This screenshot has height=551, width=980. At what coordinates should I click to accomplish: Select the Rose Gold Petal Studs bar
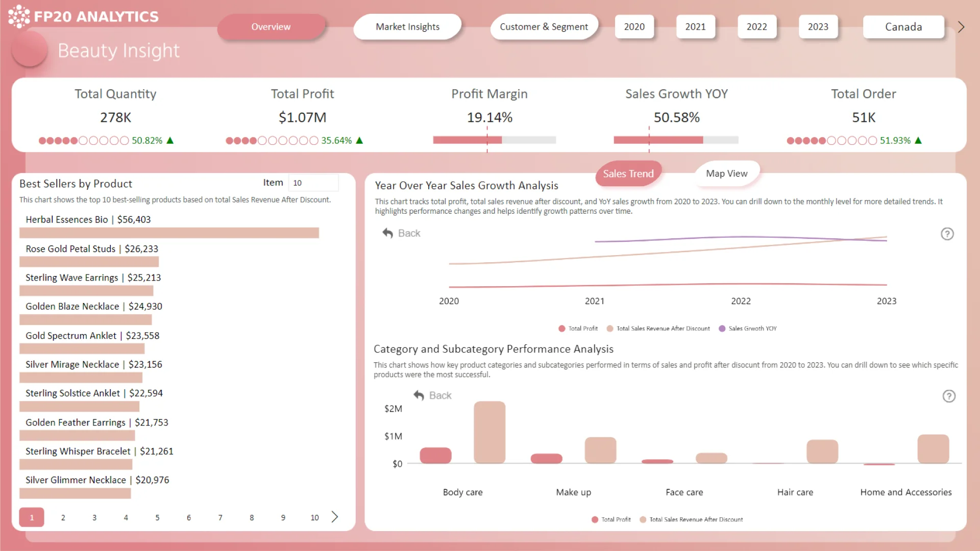(89, 262)
